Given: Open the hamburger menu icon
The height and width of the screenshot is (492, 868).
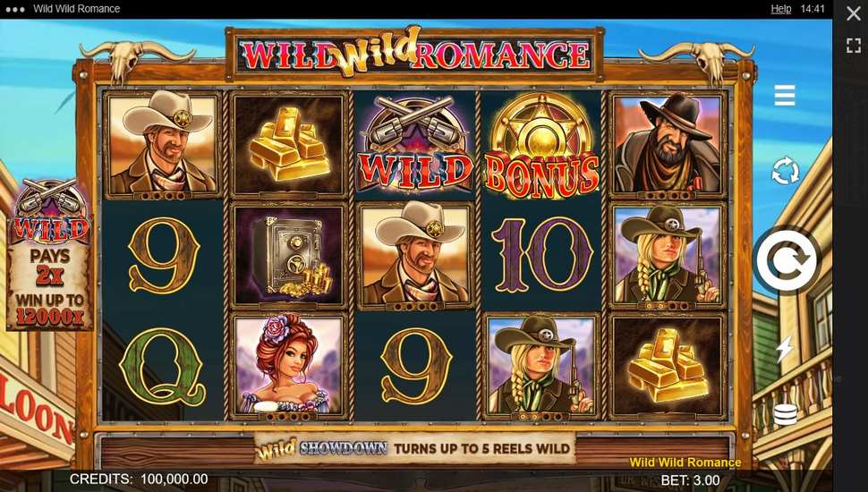Looking at the screenshot, I should coord(785,96).
